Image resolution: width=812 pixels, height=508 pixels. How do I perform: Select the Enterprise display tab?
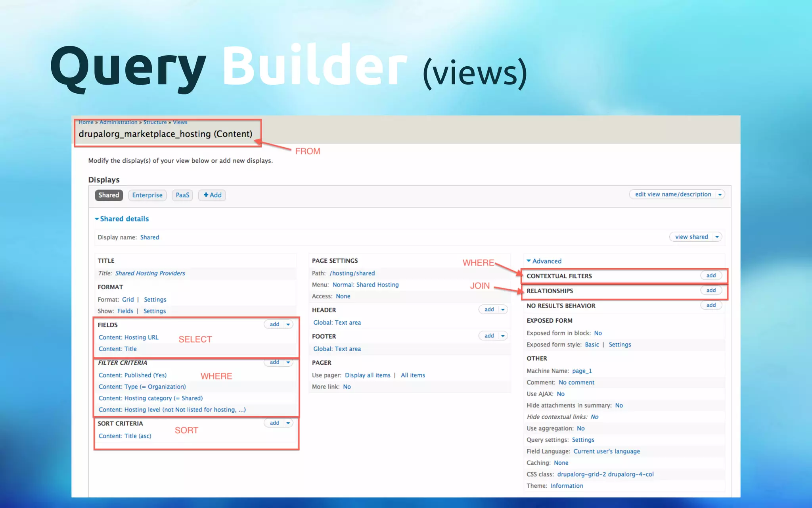[147, 195]
